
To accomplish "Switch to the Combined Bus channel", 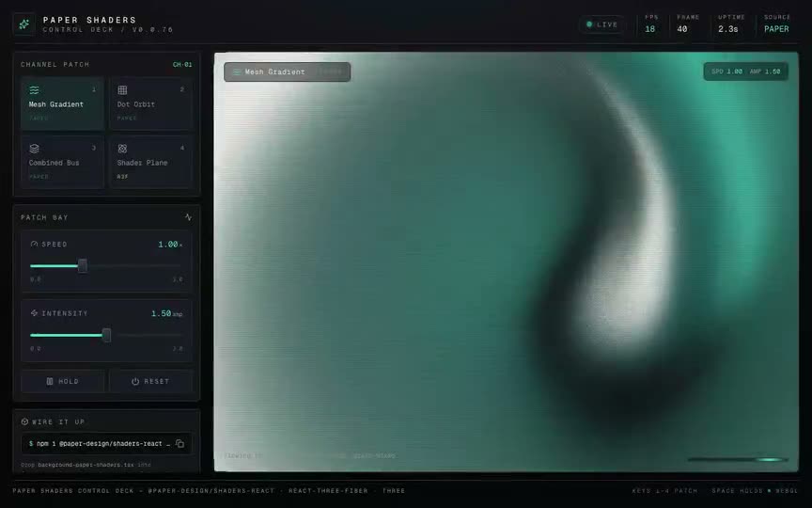I will (x=62, y=162).
